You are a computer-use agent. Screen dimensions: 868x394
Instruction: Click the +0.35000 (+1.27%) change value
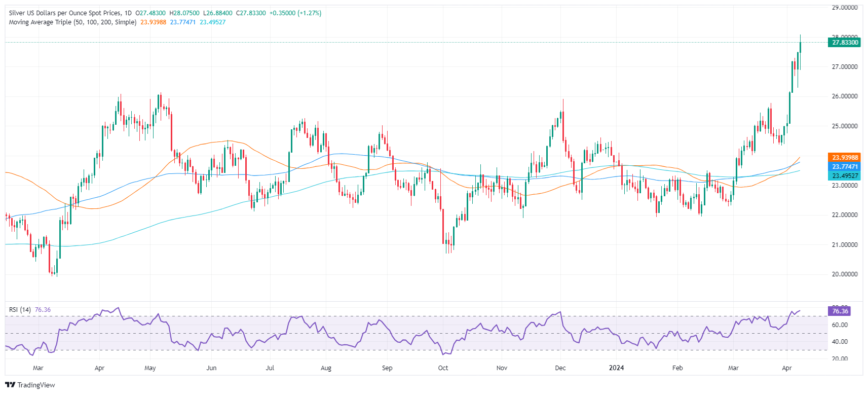[295, 13]
